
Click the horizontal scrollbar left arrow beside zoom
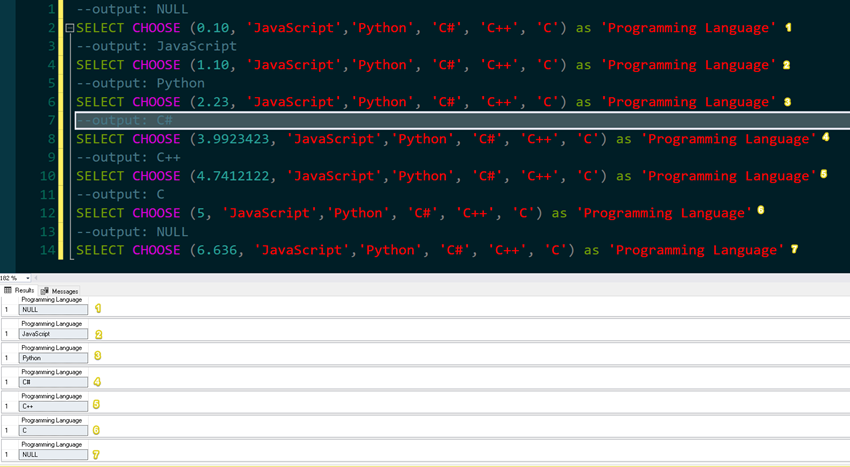36,278
